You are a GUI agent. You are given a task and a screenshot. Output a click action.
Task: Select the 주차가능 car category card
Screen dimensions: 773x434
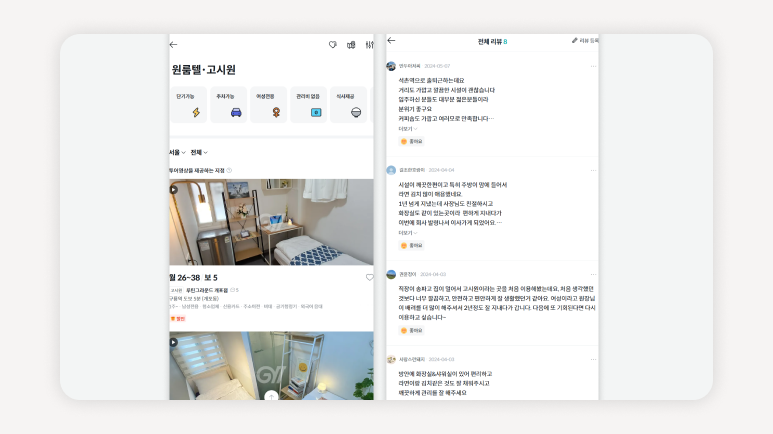[228, 105]
